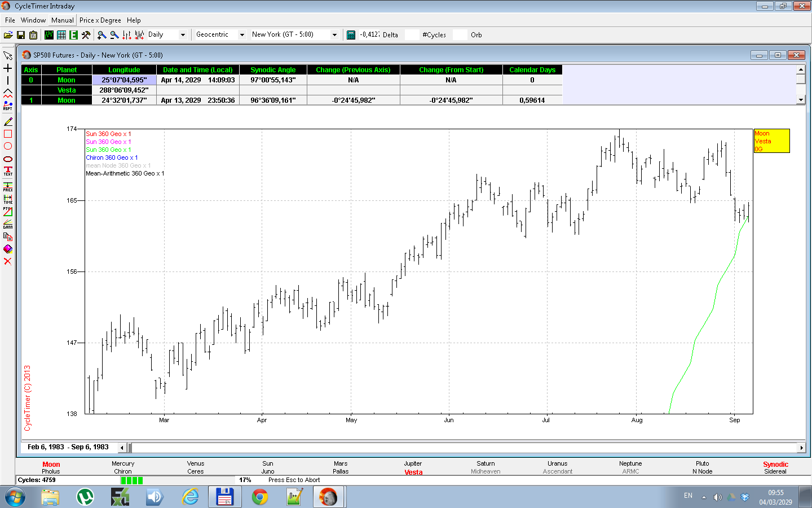Toggle Vesta in the planet bar
The image size is (812, 508).
(x=413, y=472)
